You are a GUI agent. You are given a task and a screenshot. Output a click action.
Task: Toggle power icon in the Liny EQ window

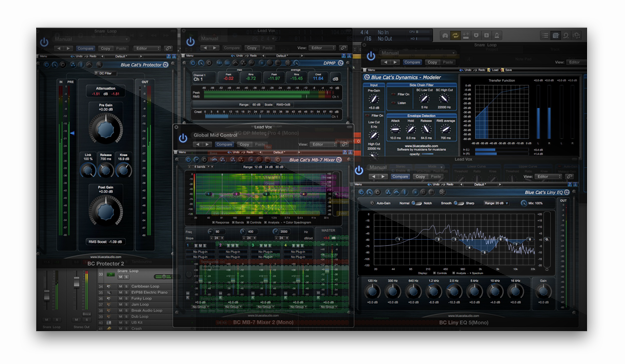[359, 171]
